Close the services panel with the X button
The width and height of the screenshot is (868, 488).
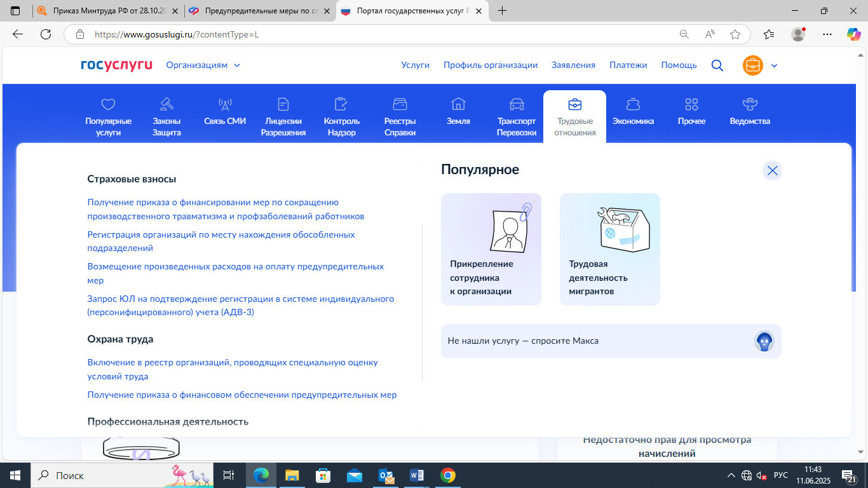(x=772, y=171)
